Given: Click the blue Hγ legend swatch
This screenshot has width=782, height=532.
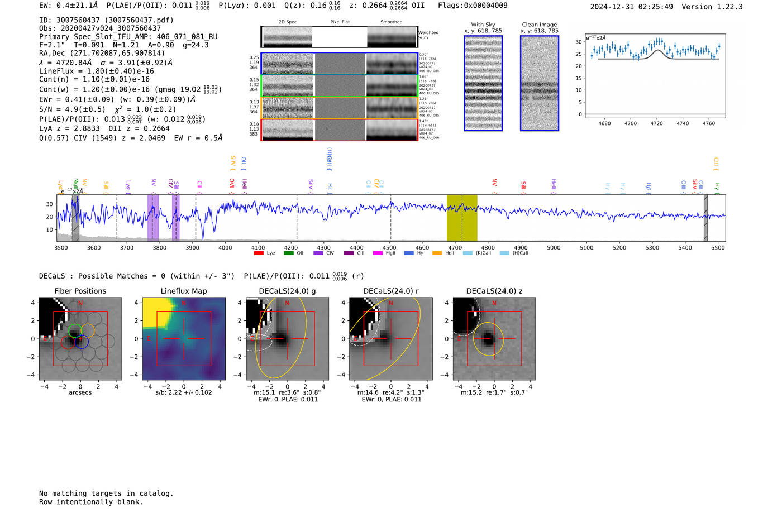Looking at the screenshot, I should coord(409,253).
